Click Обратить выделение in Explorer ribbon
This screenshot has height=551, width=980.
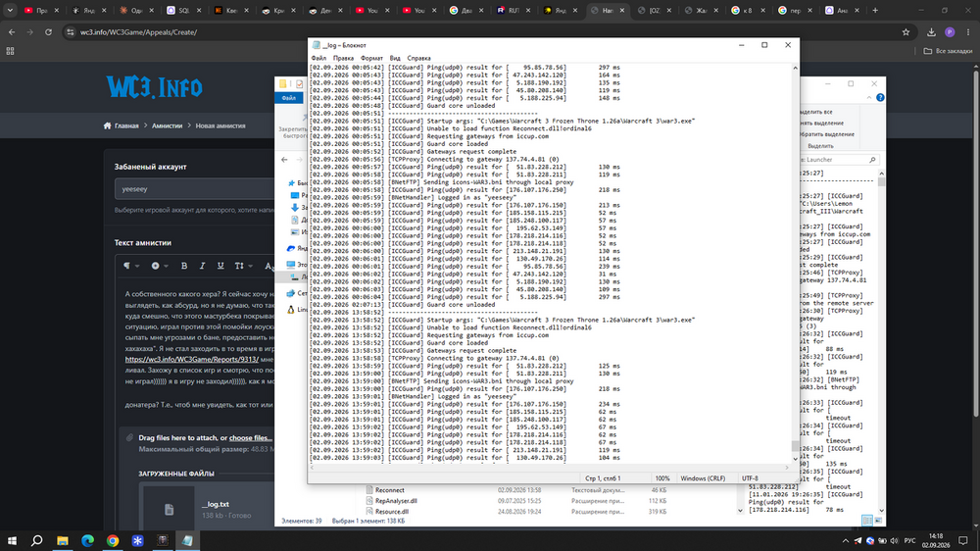pyautogui.click(x=827, y=134)
